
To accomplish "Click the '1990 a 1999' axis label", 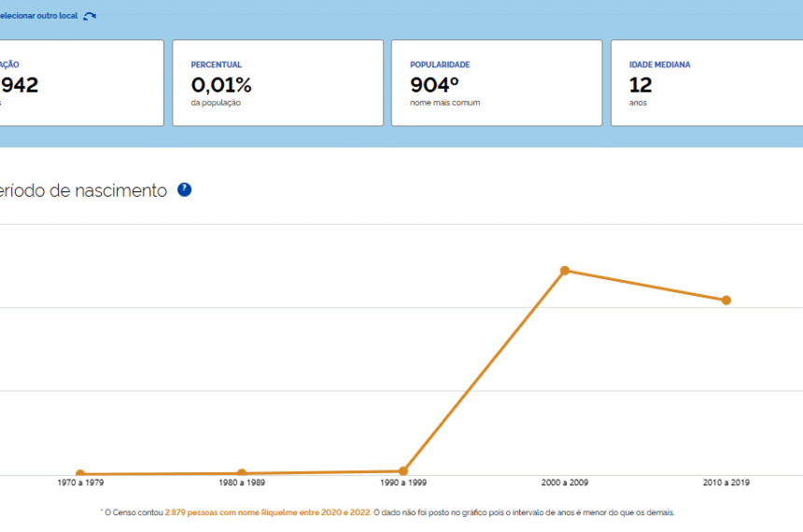I will click(x=403, y=483).
